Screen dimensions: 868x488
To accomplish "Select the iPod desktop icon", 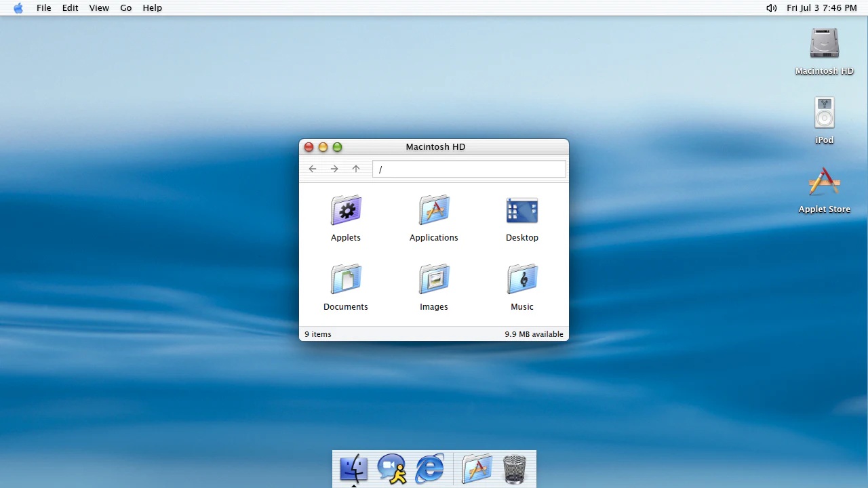I will click(x=825, y=113).
